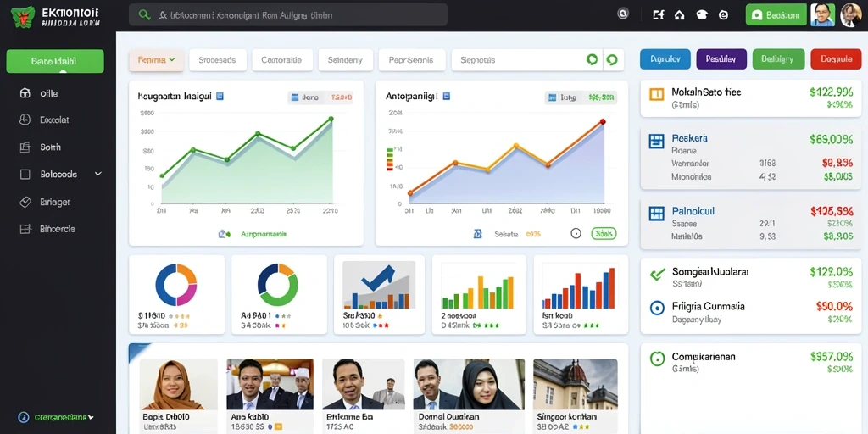Select the 'Srobesads' tab
This screenshot has width=868, height=434.
218,60
